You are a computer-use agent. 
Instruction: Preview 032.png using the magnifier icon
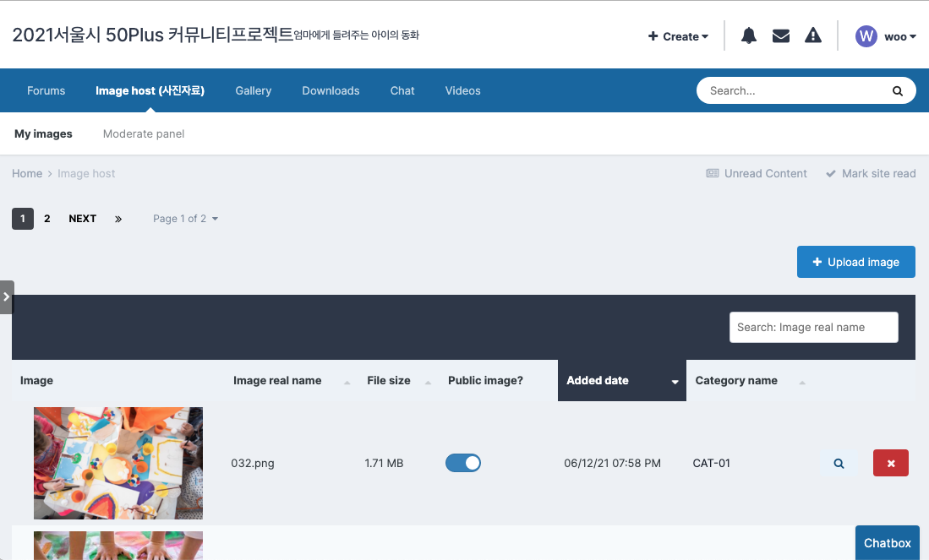point(838,463)
